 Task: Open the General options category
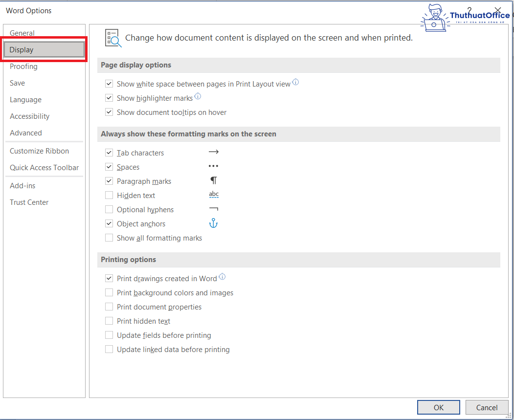click(22, 33)
